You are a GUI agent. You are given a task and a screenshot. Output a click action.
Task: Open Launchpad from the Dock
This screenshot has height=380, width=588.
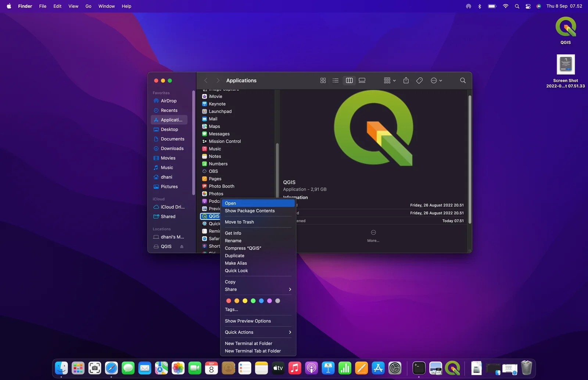[x=78, y=368]
